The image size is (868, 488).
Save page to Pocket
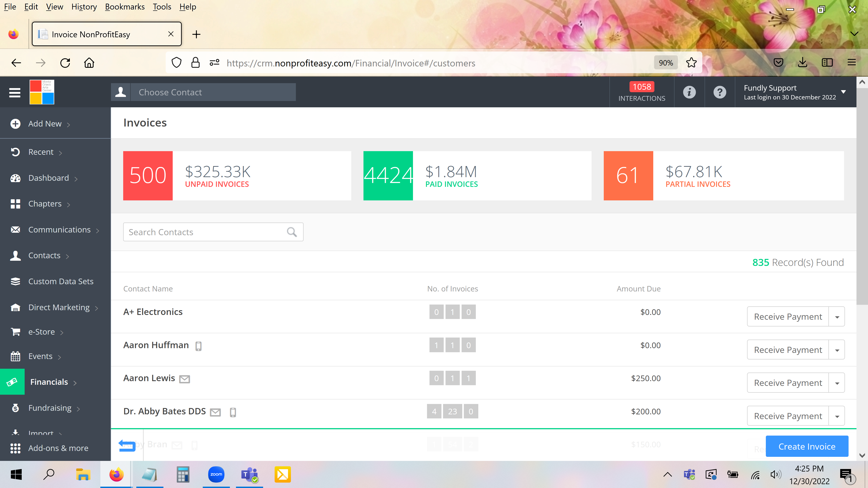pos(778,63)
